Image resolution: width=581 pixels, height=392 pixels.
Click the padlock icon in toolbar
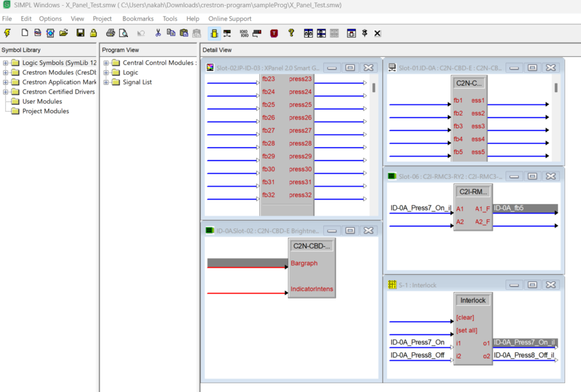(x=92, y=33)
